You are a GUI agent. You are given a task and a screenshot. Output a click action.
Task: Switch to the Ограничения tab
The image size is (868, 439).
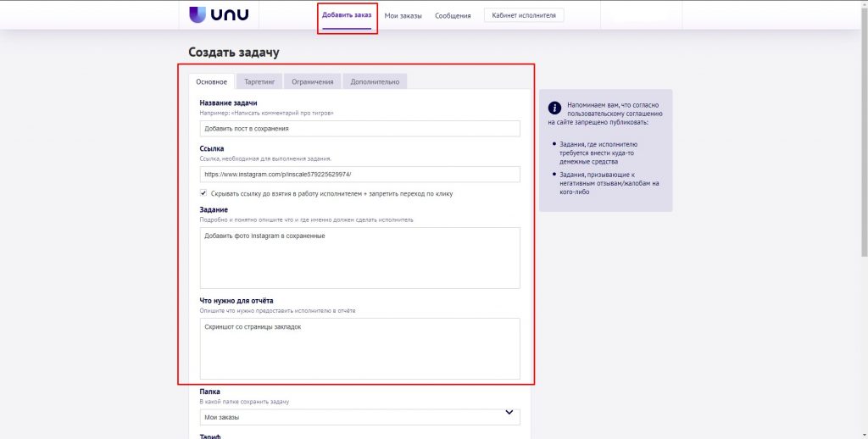pyautogui.click(x=311, y=81)
